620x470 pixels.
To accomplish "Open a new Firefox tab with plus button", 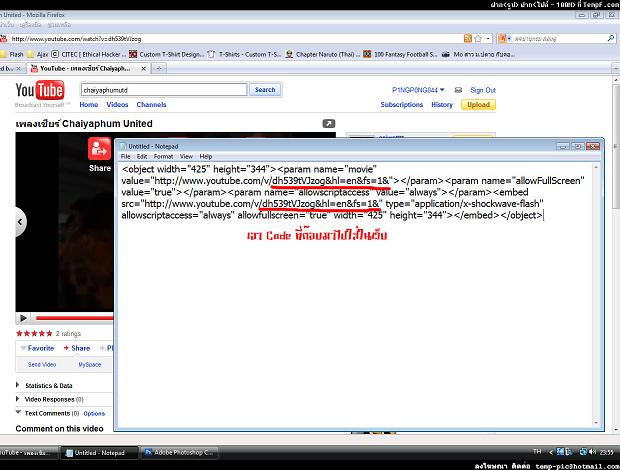I will [159, 68].
